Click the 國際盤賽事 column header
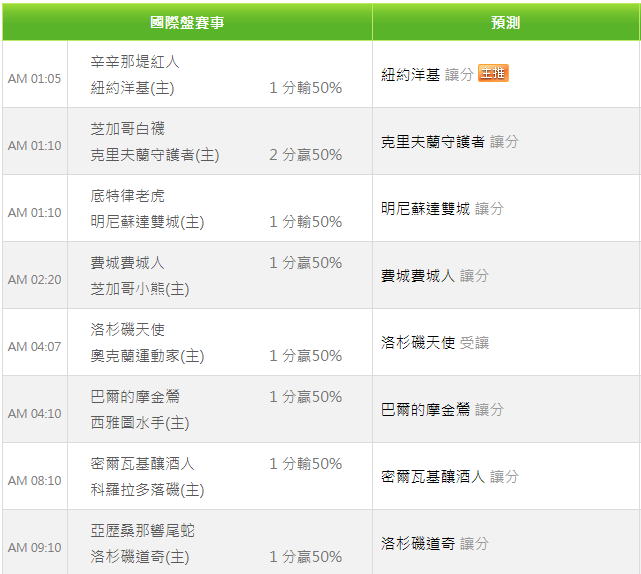The image size is (641, 574). [x=187, y=22]
